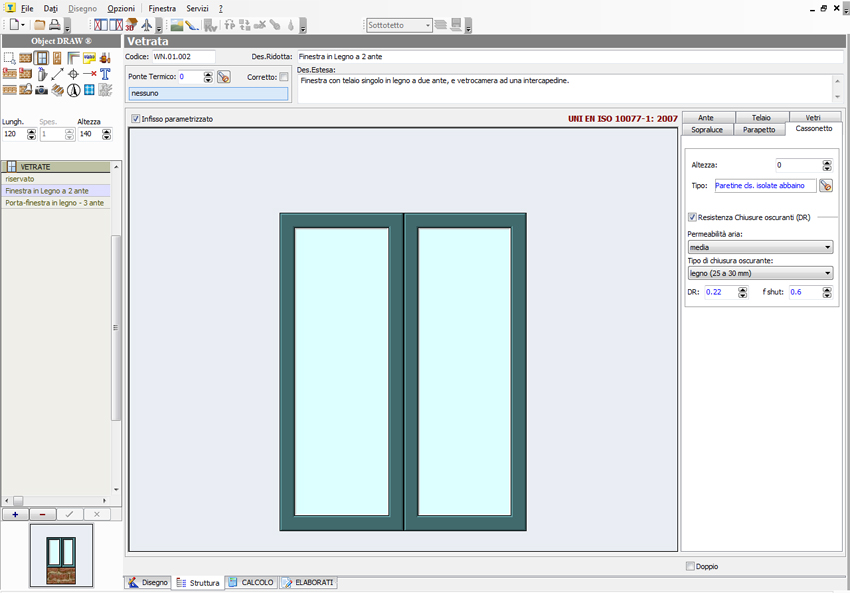The height and width of the screenshot is (593, 850).
Task: Select the dashed rectangle selection tool
Action: point(9,58)
